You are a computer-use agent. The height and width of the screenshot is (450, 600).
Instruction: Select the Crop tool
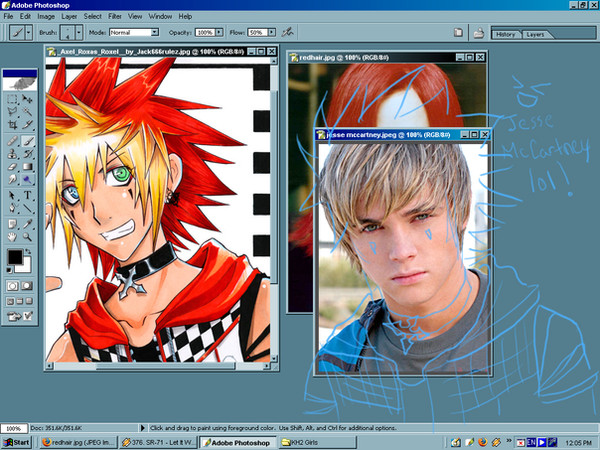point(12,124)
